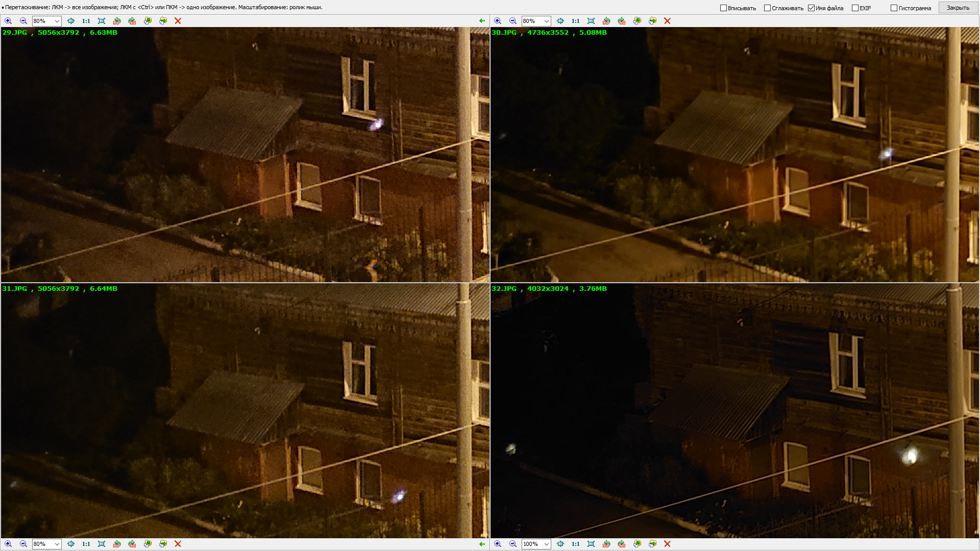Zoom in on the 32.JPG pane
This screenshot has height=551, width=980.
coord(498,544)
